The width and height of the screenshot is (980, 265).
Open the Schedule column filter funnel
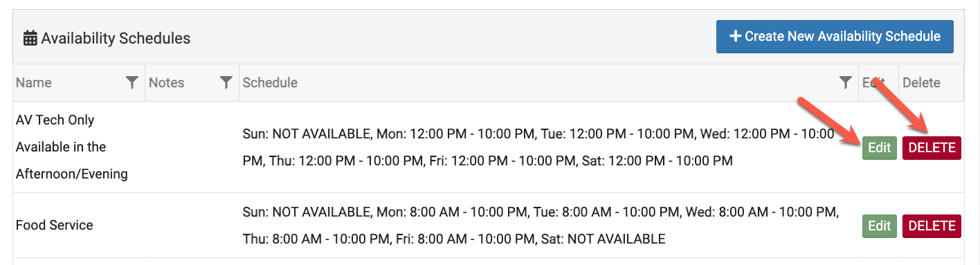(845, 83)
